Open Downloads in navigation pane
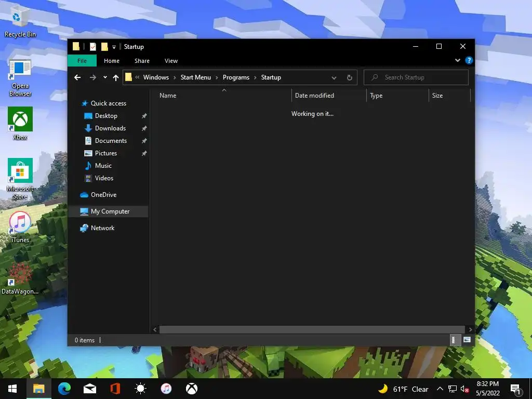532x399 pixels. coord(110,128)
